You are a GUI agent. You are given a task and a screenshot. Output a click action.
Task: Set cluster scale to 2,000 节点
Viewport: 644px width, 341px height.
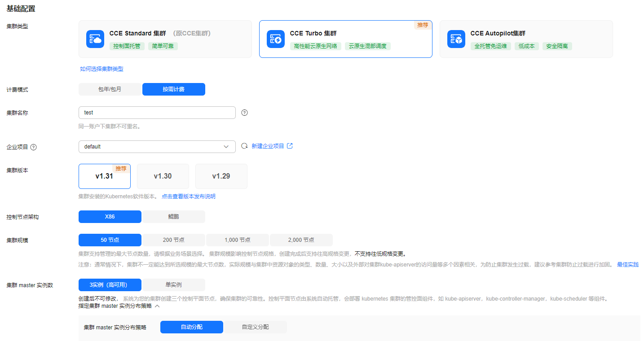click(x=301, y=240)
